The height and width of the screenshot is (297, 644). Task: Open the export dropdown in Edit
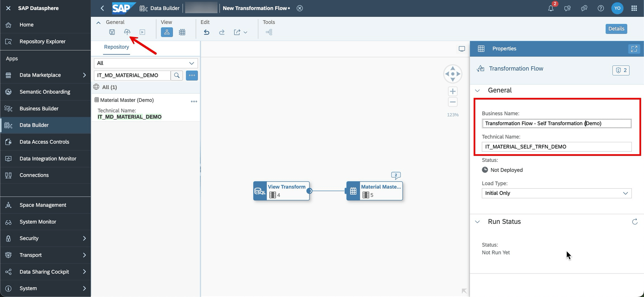(x=241, y=32)
